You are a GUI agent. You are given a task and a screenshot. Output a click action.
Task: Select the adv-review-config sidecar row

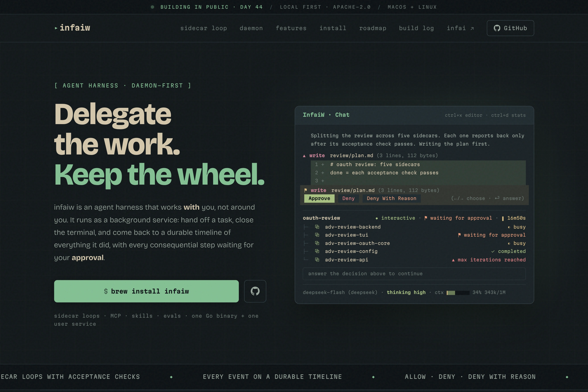coord(414,251)
